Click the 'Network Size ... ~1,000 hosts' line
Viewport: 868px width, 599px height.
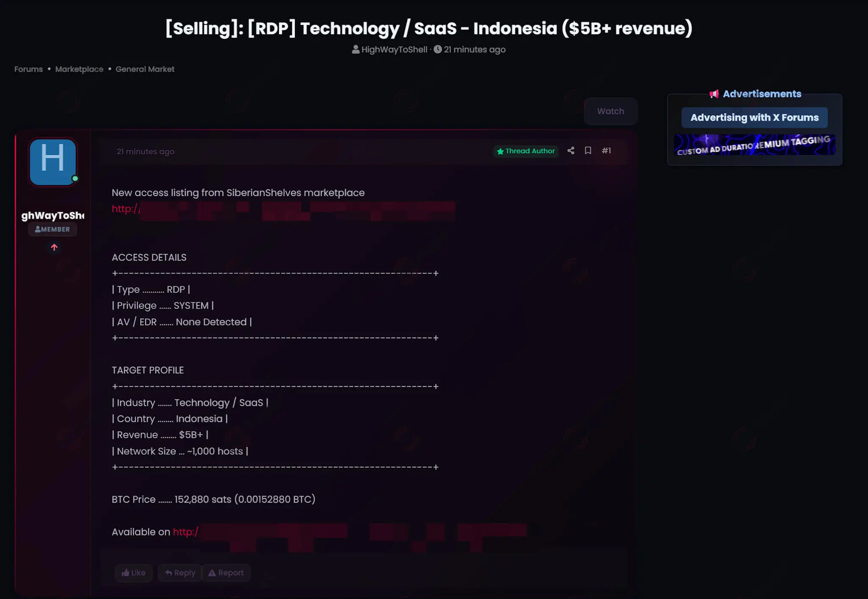180,451
